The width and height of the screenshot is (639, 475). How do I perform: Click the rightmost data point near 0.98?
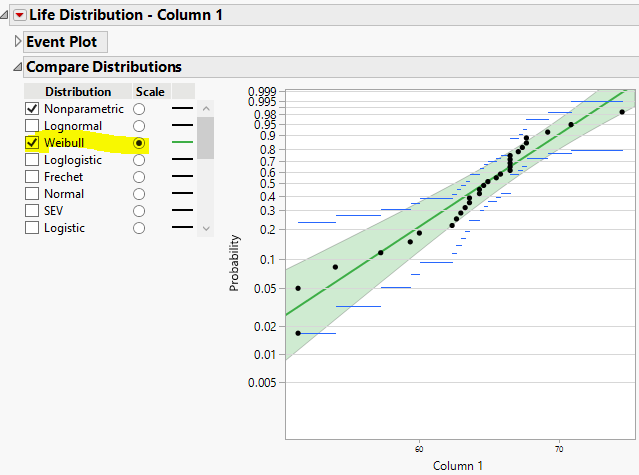click(622, 112)
